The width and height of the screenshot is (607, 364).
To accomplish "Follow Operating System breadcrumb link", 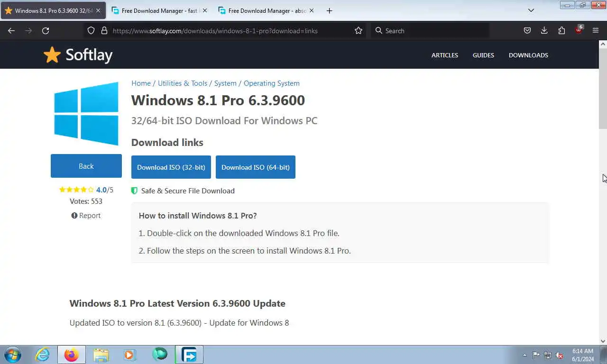I will coord(272,83).
